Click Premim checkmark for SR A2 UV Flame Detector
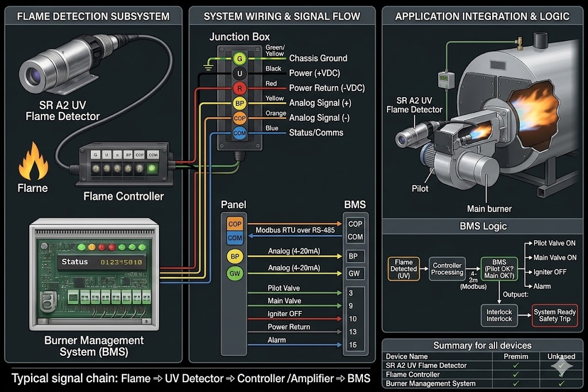Image resolution: width=588 pixels, height=392 pixels. 516,366
